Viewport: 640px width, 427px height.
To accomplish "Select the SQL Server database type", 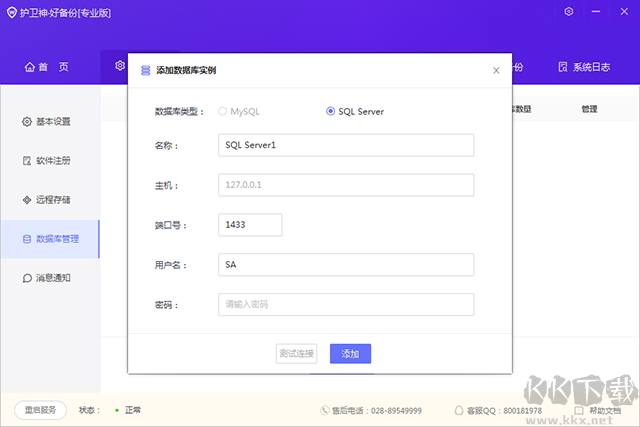I will click(x=355, y=111).
